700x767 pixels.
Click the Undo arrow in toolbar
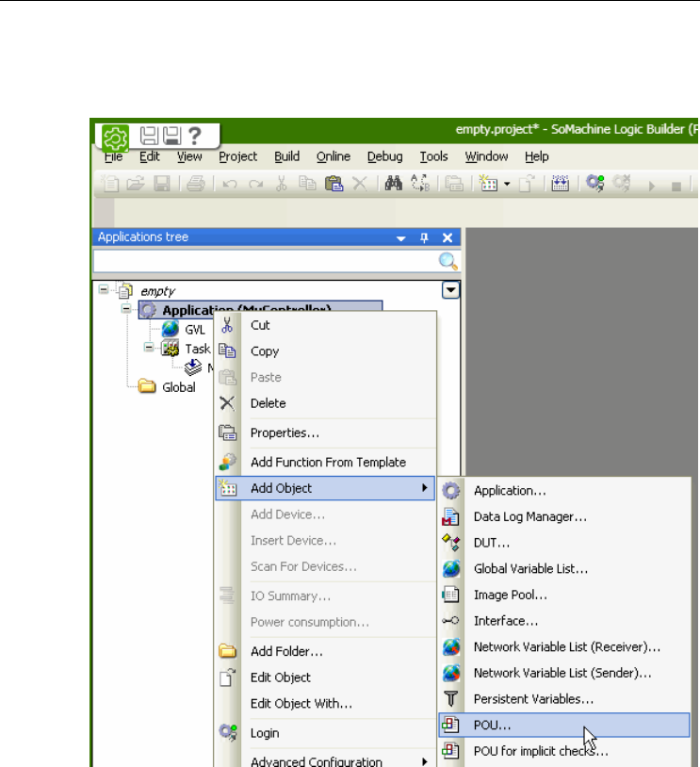pyautogui.click(x=230, y=185)
